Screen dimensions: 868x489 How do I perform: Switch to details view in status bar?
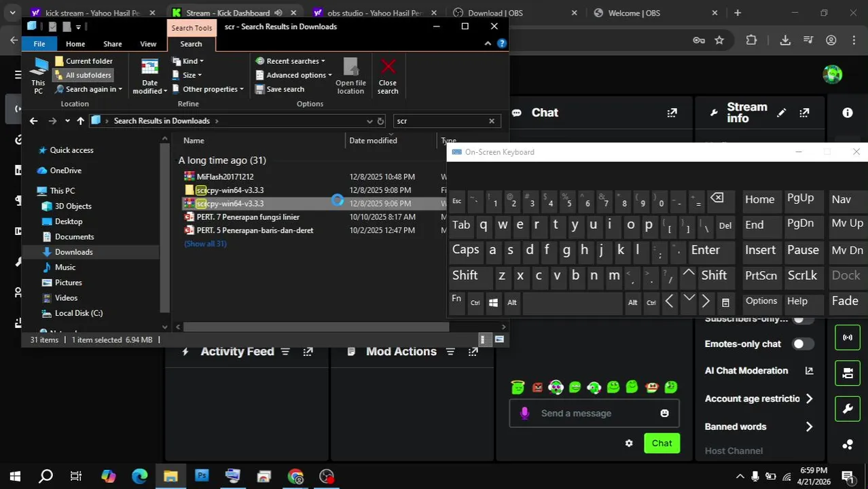pyautogui.click(x=484, y=340)
